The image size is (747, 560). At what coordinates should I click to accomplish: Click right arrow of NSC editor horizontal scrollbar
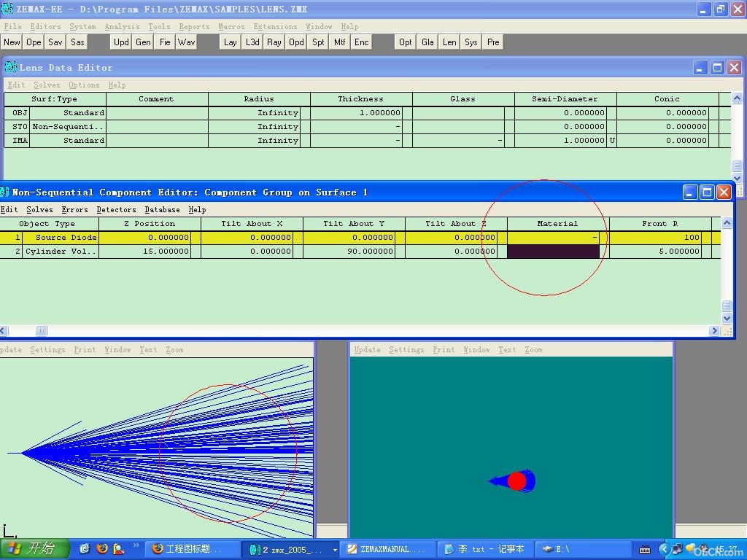coord(713,330)
